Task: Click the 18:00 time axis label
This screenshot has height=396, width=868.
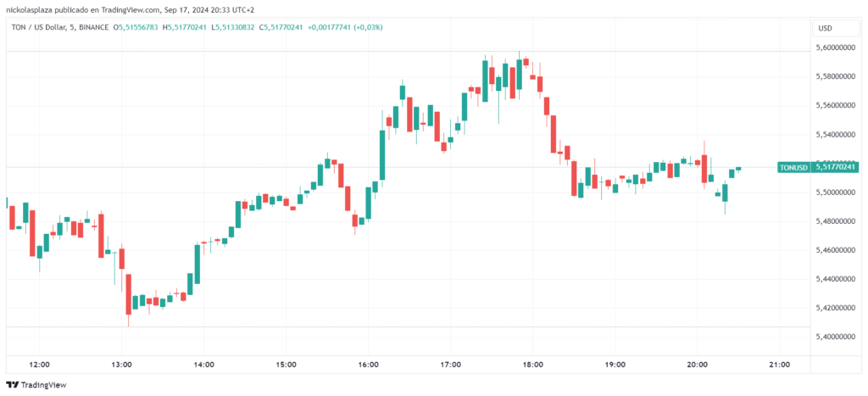Action: (532, 365)
